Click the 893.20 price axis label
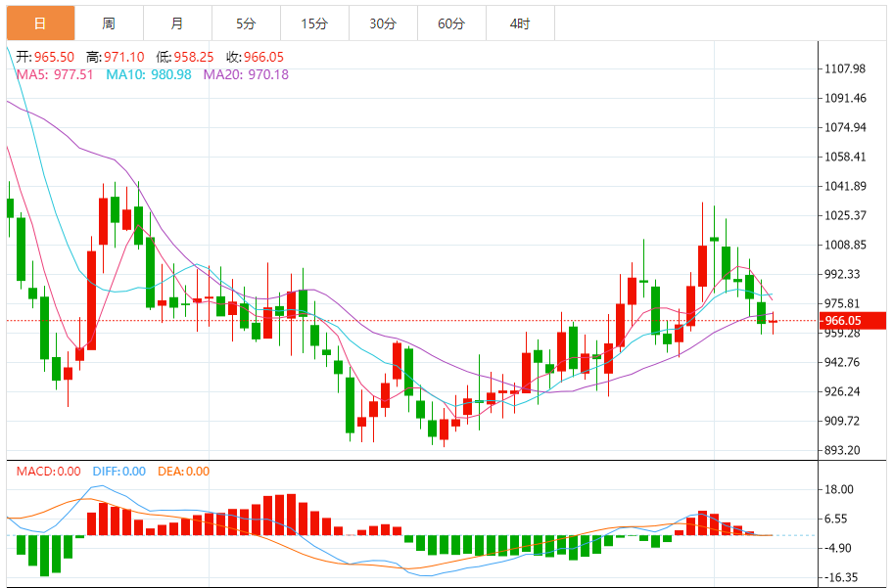The width and height of the screenshot is (893, 588). [842, 450]
